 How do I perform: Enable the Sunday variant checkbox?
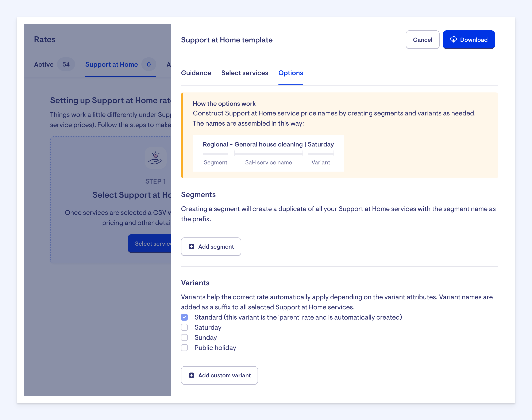coord(184,337)
